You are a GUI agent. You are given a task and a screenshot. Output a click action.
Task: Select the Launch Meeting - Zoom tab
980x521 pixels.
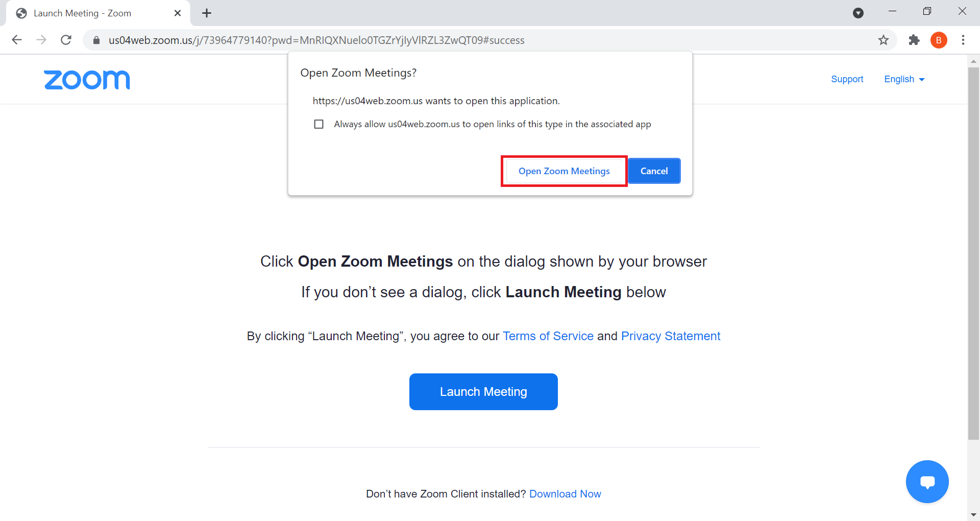click(82, 13)
